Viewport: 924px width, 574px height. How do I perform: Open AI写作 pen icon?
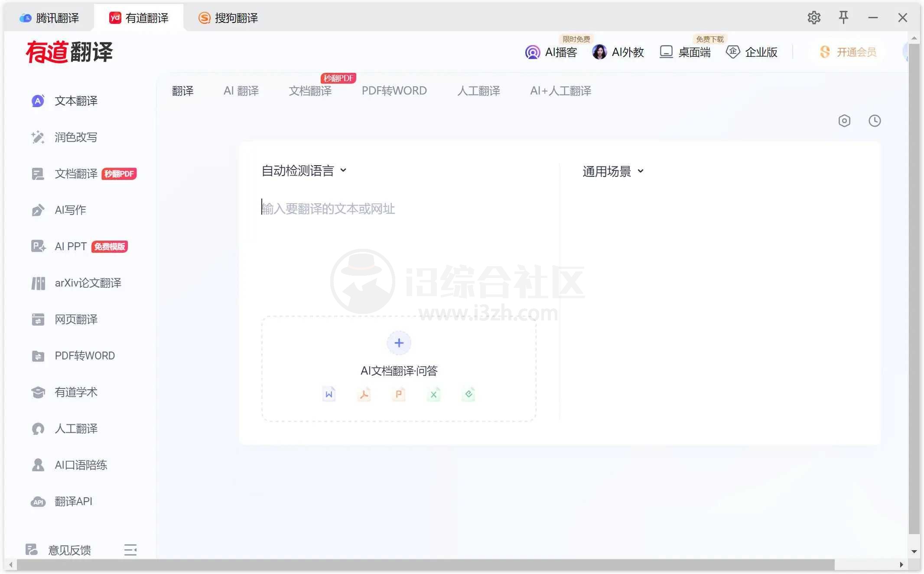point(38,210)
